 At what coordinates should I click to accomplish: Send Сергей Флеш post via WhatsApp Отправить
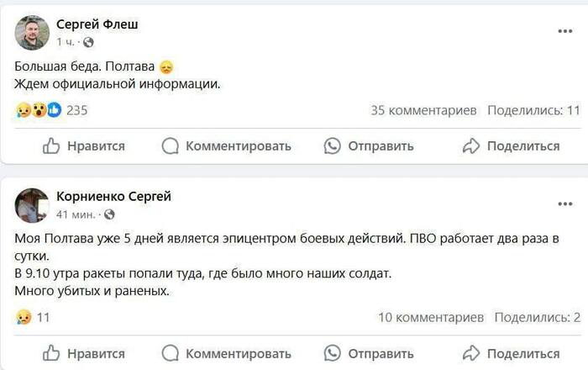coord(370,146)
